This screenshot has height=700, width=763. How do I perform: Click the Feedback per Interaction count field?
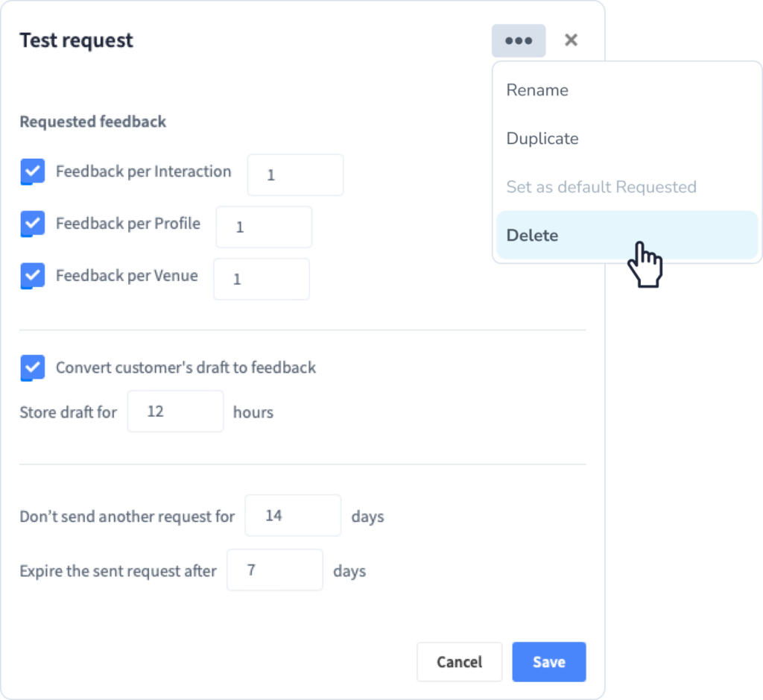point(295,175)
